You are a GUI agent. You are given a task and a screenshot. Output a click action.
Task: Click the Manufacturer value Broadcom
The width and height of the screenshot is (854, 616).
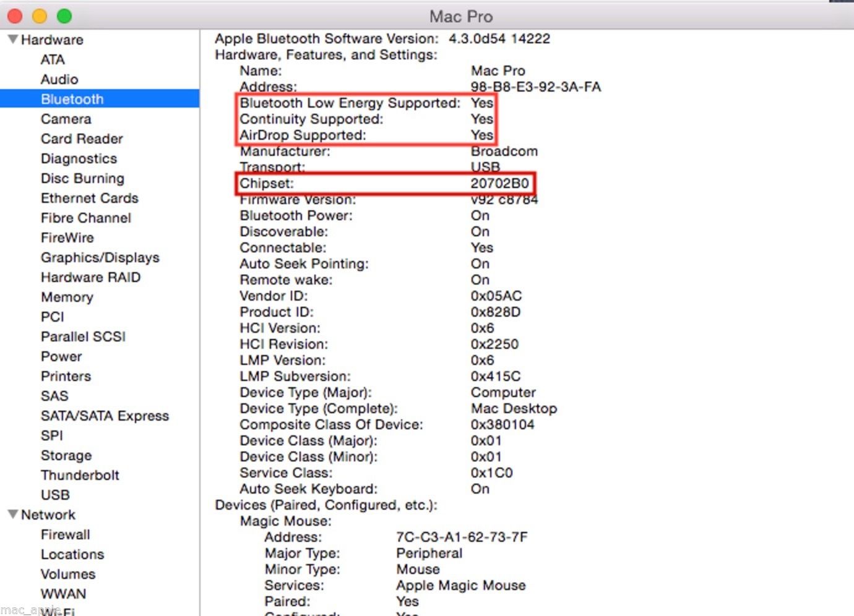point(504,151)
